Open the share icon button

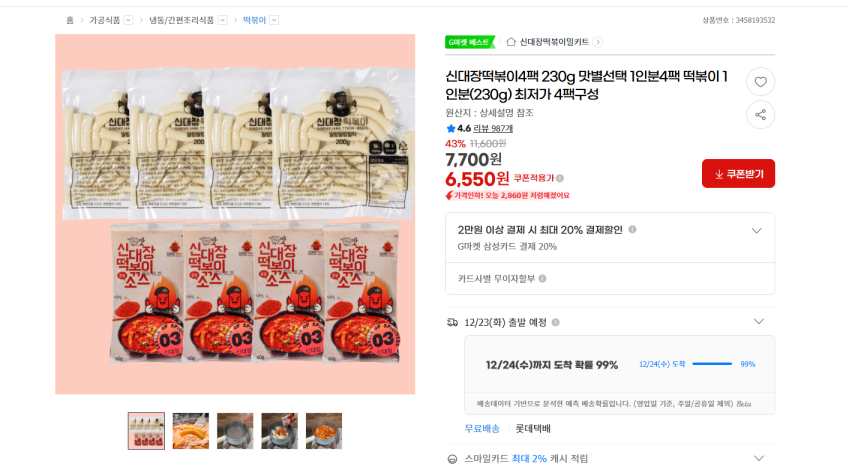[x=760, y=115]
